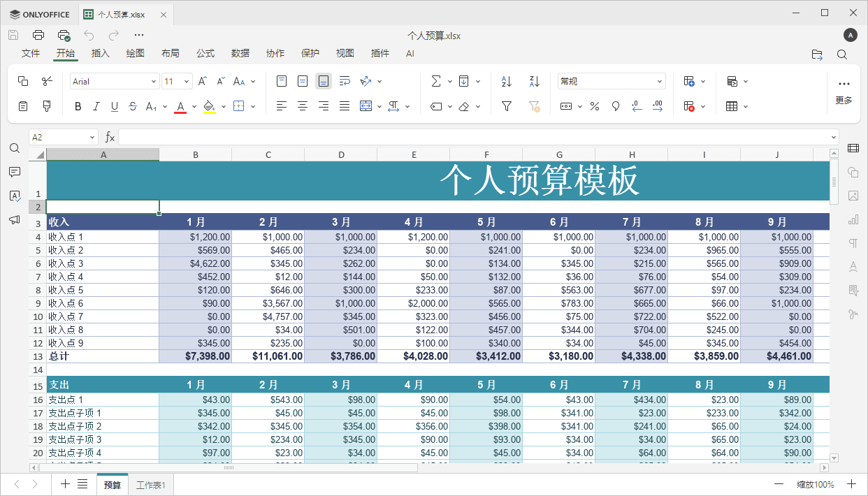Screen dimensions: 868x496
Task: Toggle italic formatting
Action: coord(96,106)
